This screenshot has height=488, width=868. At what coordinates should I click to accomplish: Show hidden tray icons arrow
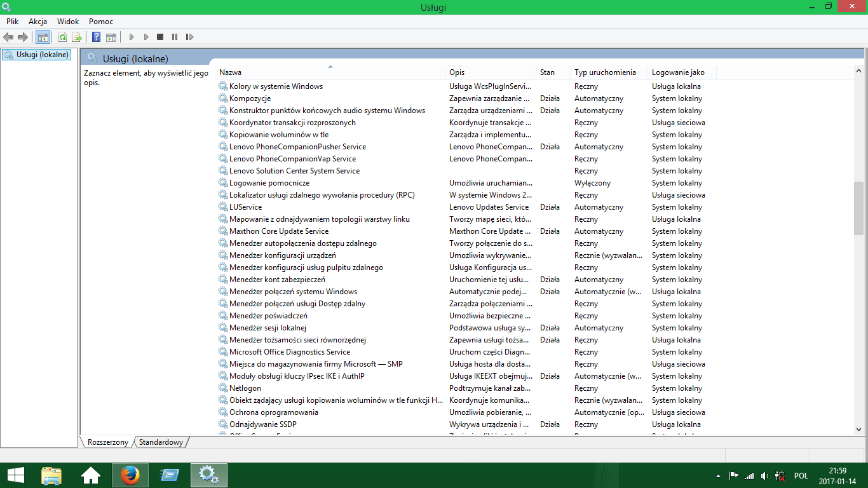click(x=718, y=476)
